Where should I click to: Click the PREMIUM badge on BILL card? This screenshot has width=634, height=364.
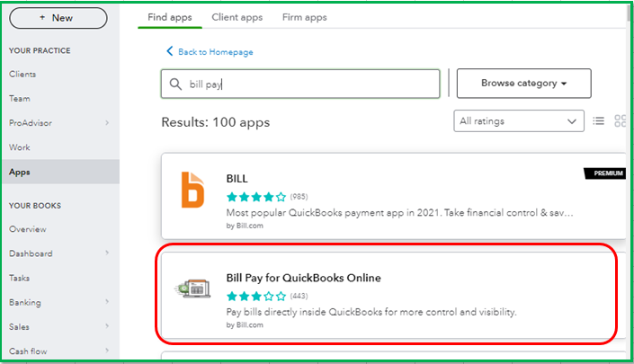(x=605, y=173)
